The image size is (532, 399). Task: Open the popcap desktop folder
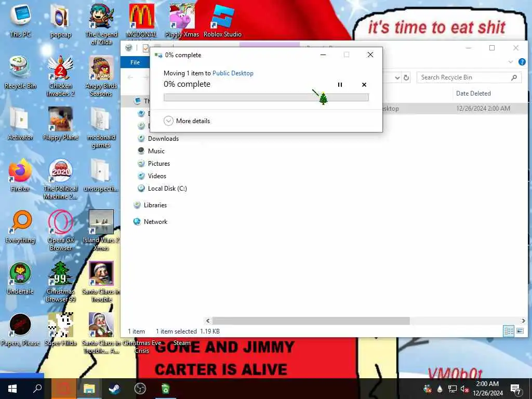60,20
